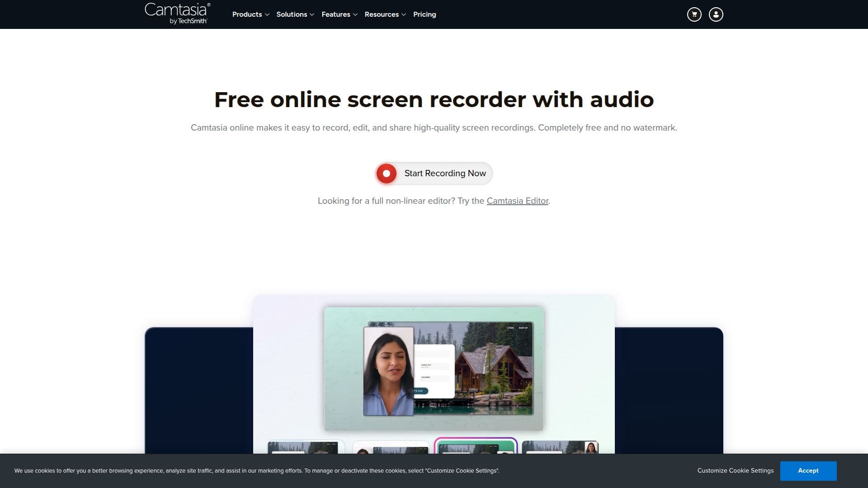Go to the Pricing page
This screenshot has height=488, width=868.
click(425, 14)
